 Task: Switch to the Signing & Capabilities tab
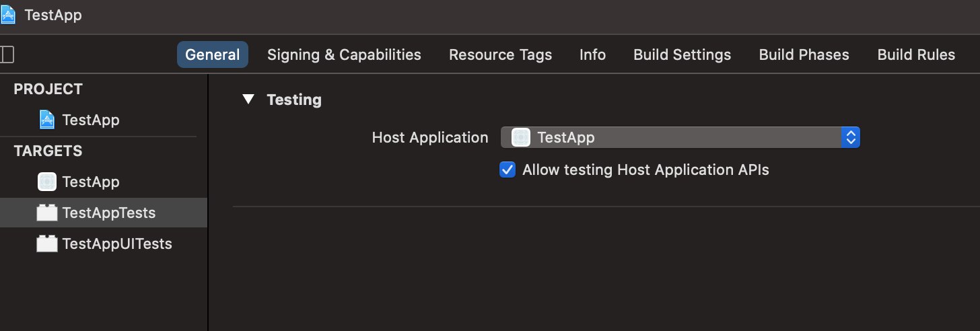tap(344, 55)
